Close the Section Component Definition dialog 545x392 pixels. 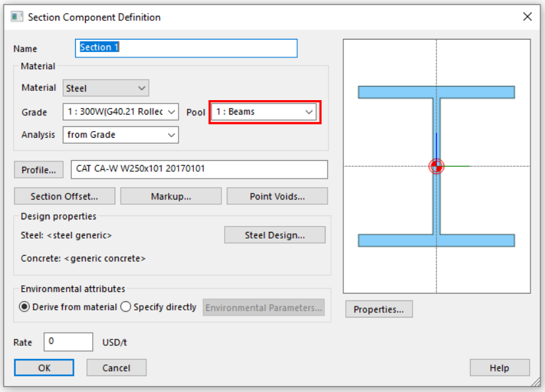(x=527, y=17)
